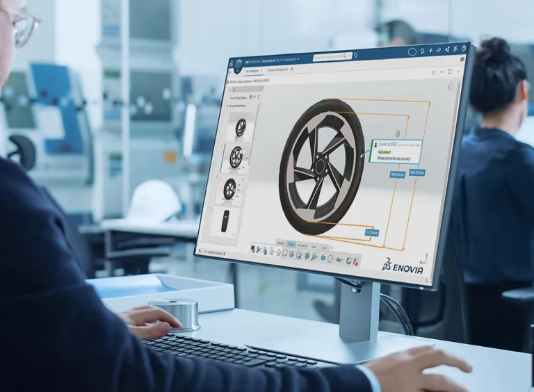Click the green check validate icon
This screenshot has width=534, height=392.
point(349,261)
